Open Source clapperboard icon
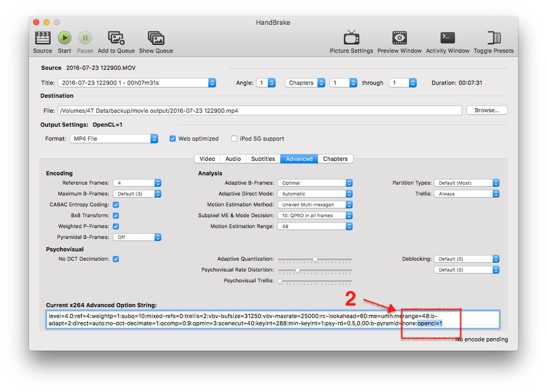Viewport: 546px width, 392px height. coord(42,38)
